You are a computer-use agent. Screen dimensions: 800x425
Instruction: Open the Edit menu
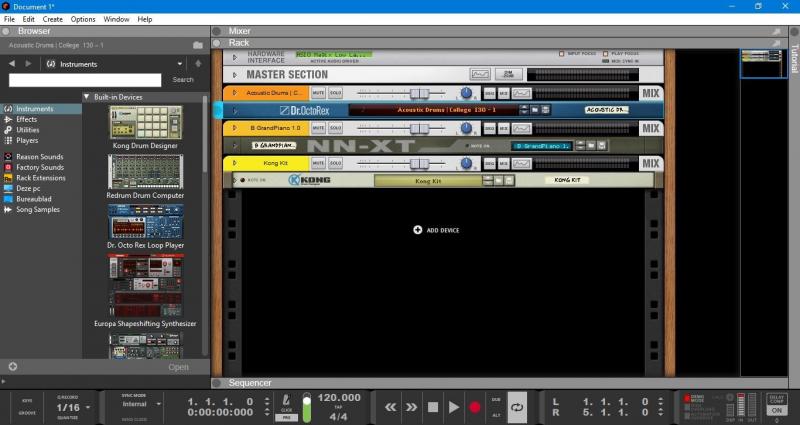(x=29, y=19)
